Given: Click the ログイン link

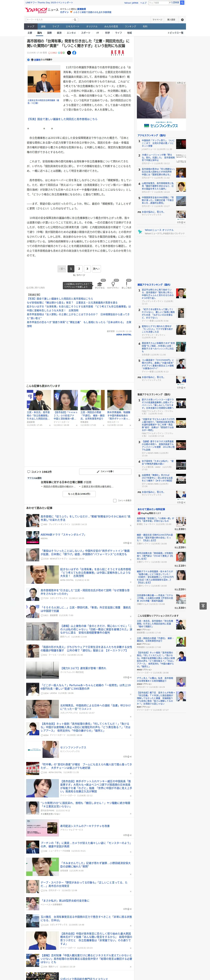Looking at the screenshot, I should pos(64,12).
